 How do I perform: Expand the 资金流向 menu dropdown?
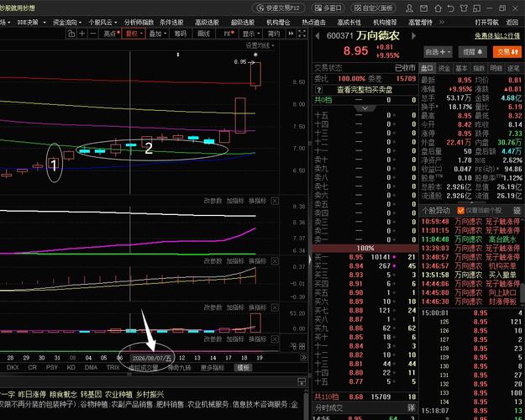[67, 23]
